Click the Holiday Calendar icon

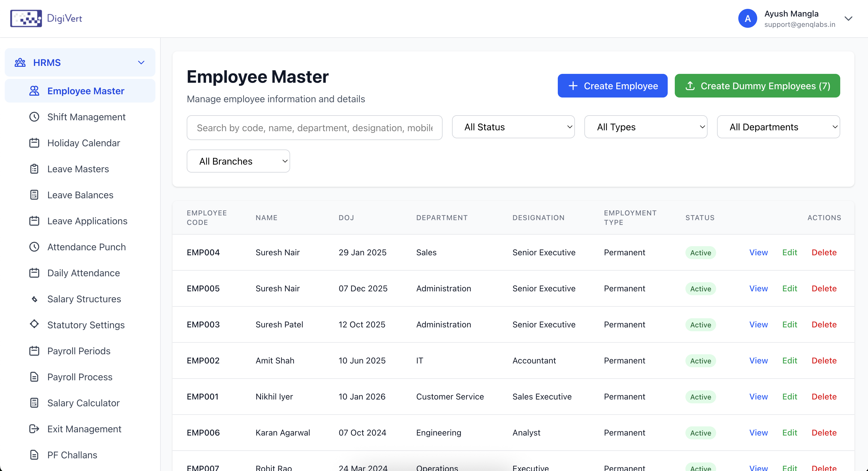pos(34,143)
